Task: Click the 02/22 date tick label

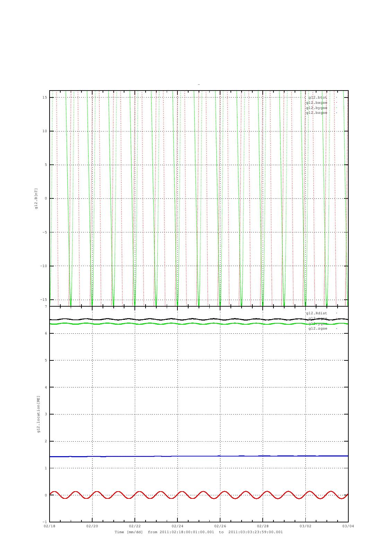Action: (135, 526)
